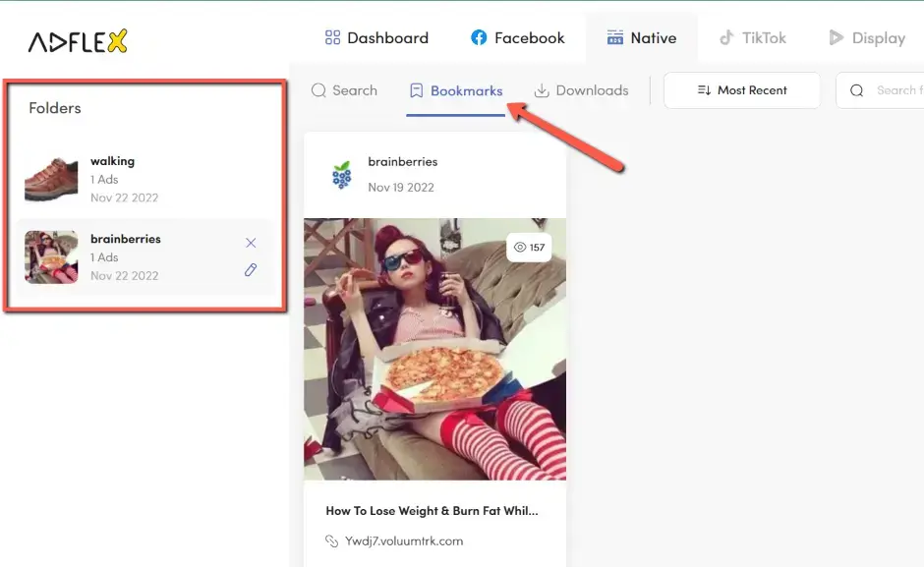
Task: Click the magnifier icon on the Search tab
Action: coord(318,89)
